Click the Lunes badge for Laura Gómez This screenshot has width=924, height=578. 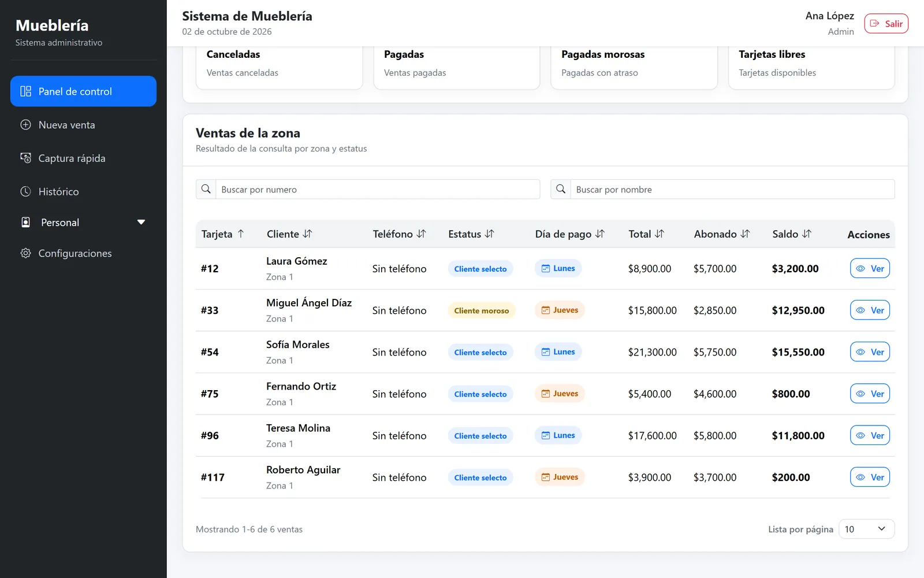(x=558, y=268)
